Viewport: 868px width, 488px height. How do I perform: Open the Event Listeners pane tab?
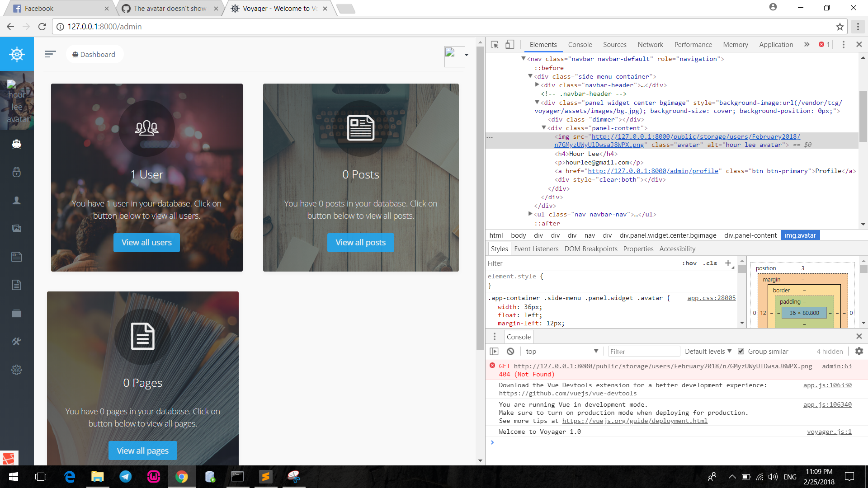[x=536, y=249]
